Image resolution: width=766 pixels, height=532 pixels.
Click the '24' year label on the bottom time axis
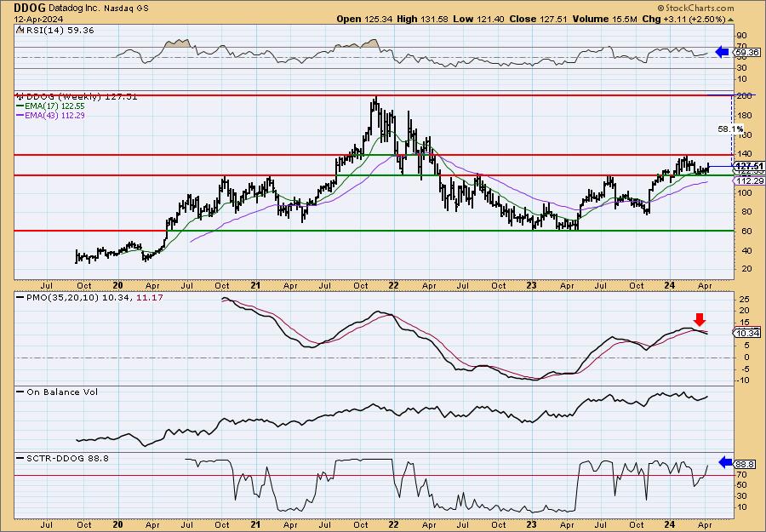point(671,524)
